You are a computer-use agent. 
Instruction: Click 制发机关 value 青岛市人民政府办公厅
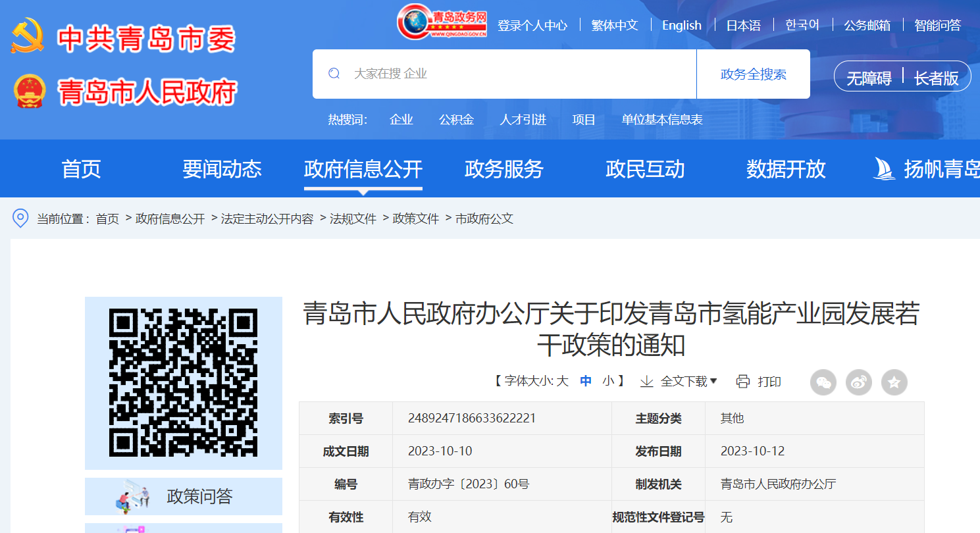click(x=779, y=484)
